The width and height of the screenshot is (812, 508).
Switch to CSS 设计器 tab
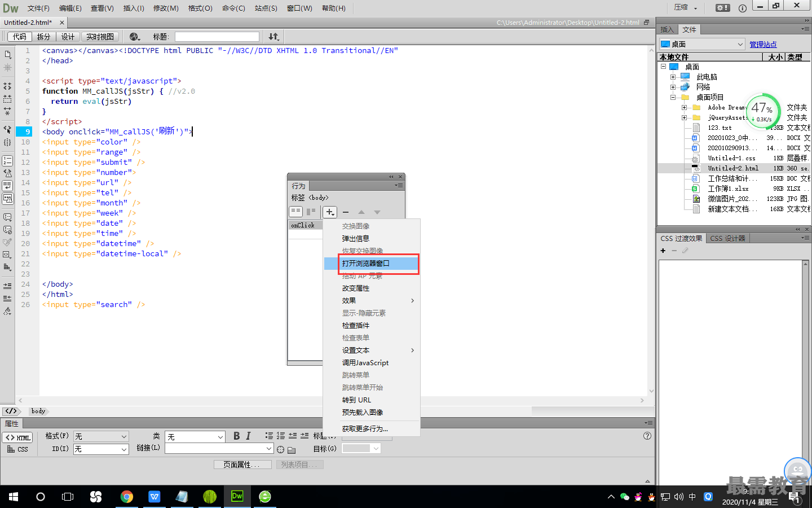(727, 238)
